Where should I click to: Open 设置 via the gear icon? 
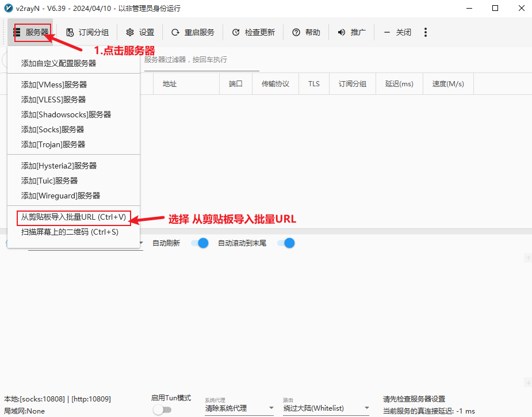click(x=130, y=32)
